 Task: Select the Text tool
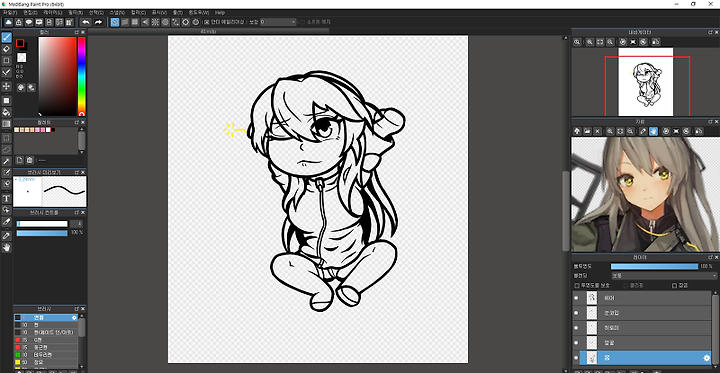click(x=6, y=198)
